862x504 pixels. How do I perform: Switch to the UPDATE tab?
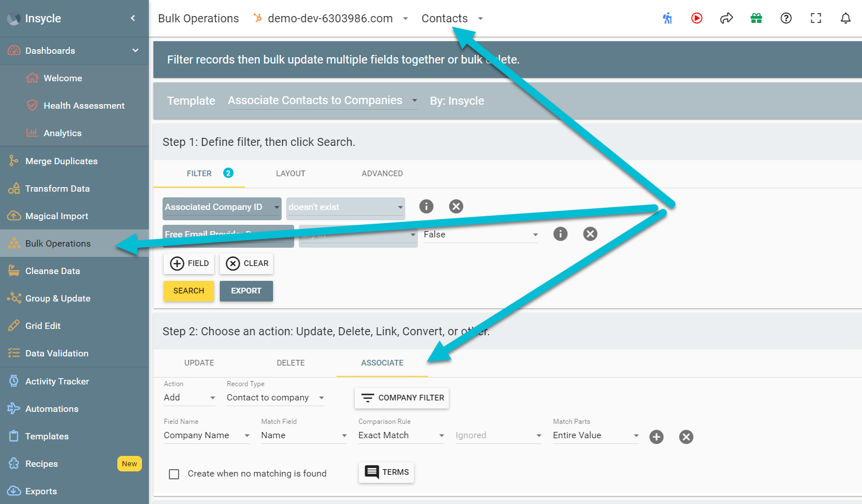(x=199, y=363)
